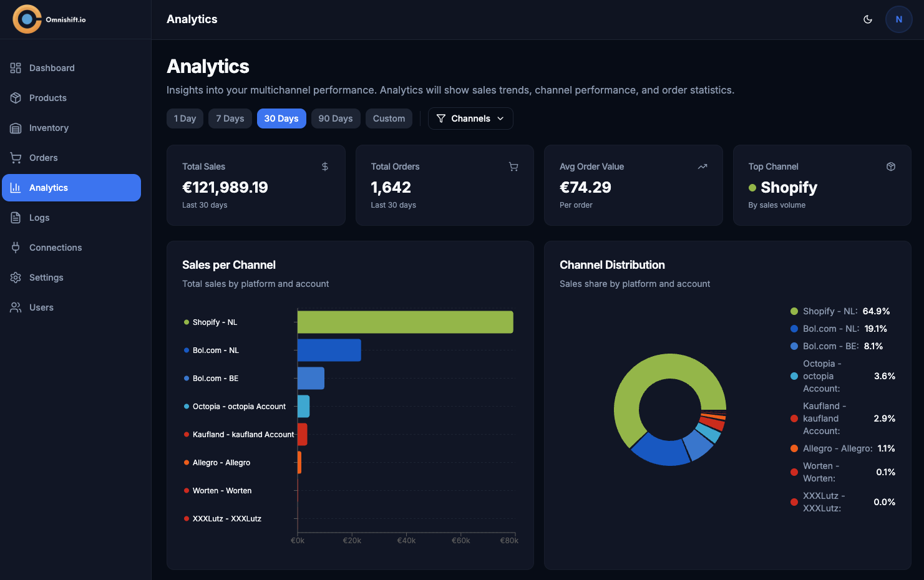Click the Kaufland red legend dot

[794, 418]
